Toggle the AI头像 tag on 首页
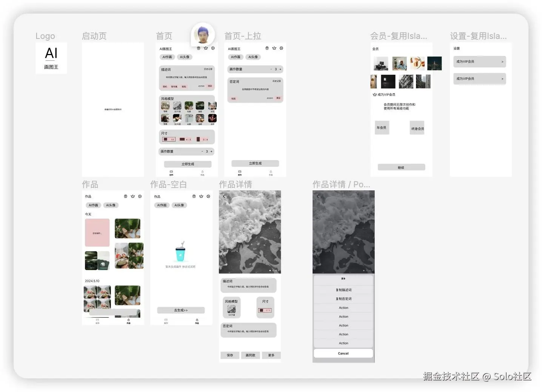Image resolution: width=542 pixels, height=392 pixels. (x=185, y=57)
